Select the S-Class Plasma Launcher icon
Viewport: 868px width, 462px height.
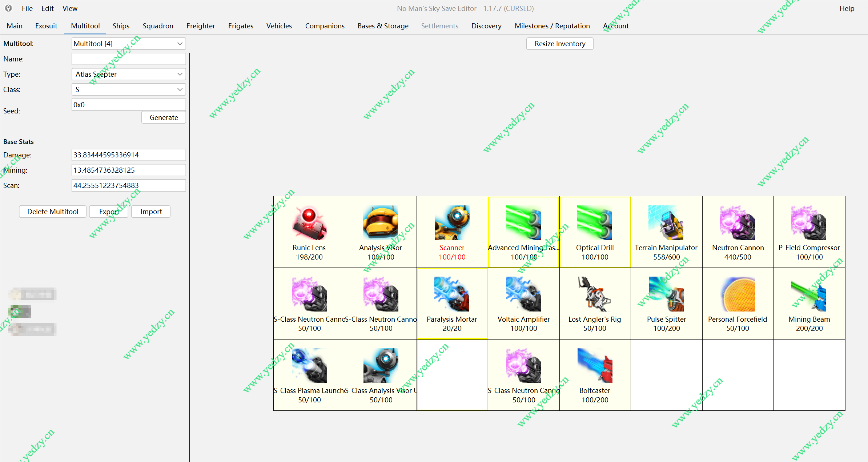pos(309,365)
